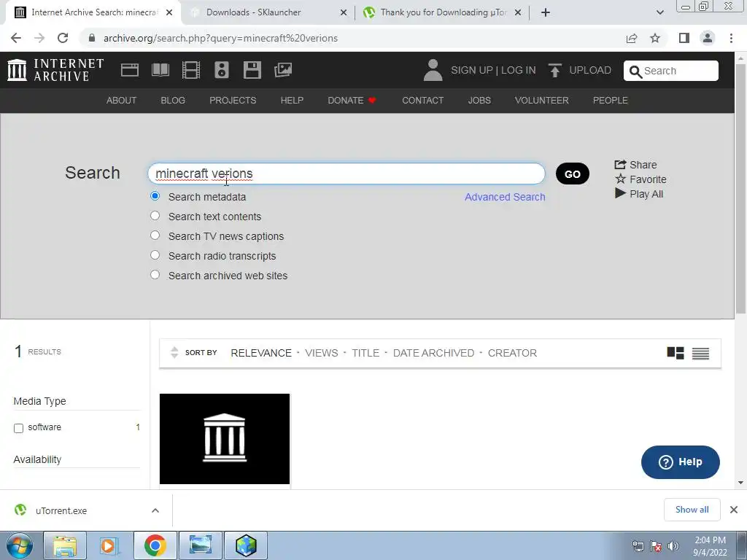Screen dimensions: 747x560
Task: Click Show all downloads button
Action: (692, 510)
